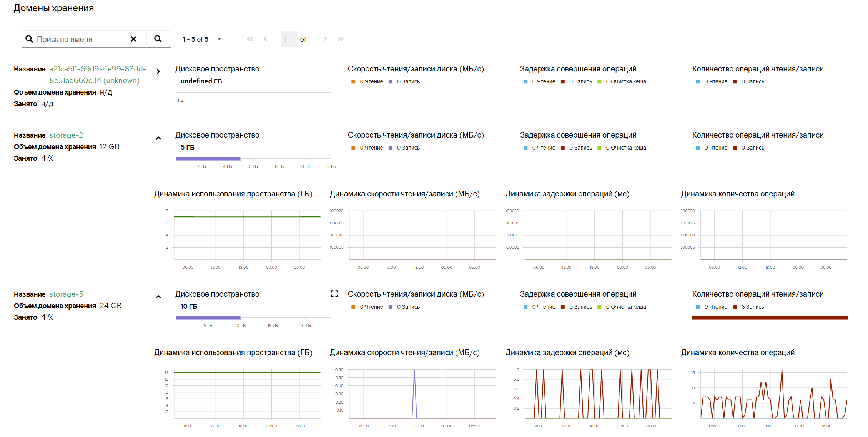Clear the search field with X icon

point(133,39)
